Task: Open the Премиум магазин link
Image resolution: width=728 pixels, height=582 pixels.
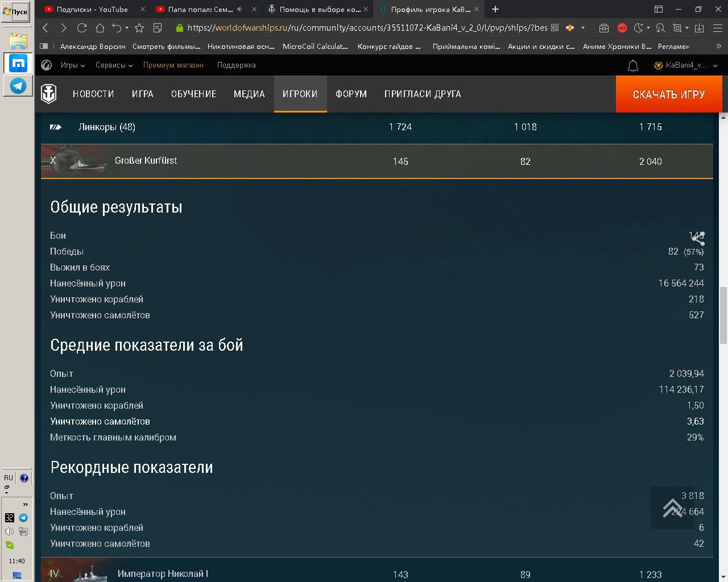Action: tap(173, 65)
